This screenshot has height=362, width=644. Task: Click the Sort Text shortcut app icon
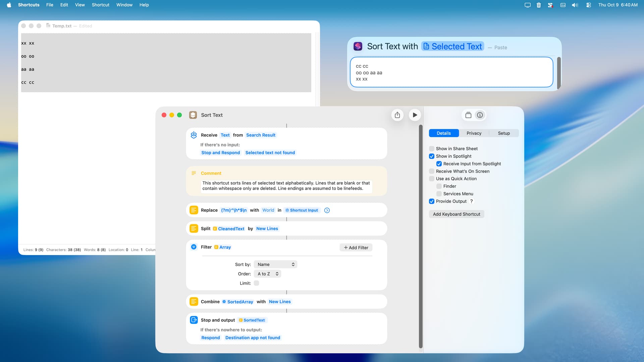pyautogui.click(x=193, y=115)
